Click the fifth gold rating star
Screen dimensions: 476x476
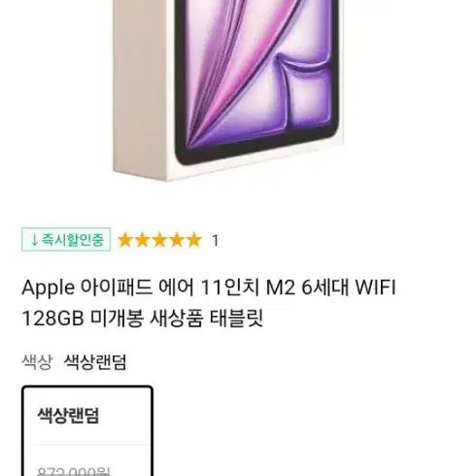194,240
